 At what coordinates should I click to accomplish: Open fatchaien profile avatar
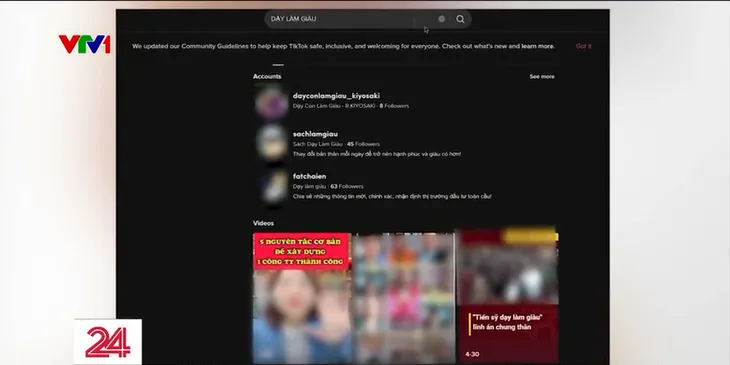(x=271, y=185)
